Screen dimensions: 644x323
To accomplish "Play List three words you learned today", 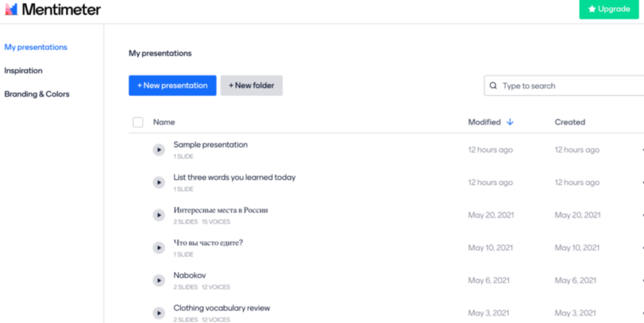I will click(x=159, y=183).
